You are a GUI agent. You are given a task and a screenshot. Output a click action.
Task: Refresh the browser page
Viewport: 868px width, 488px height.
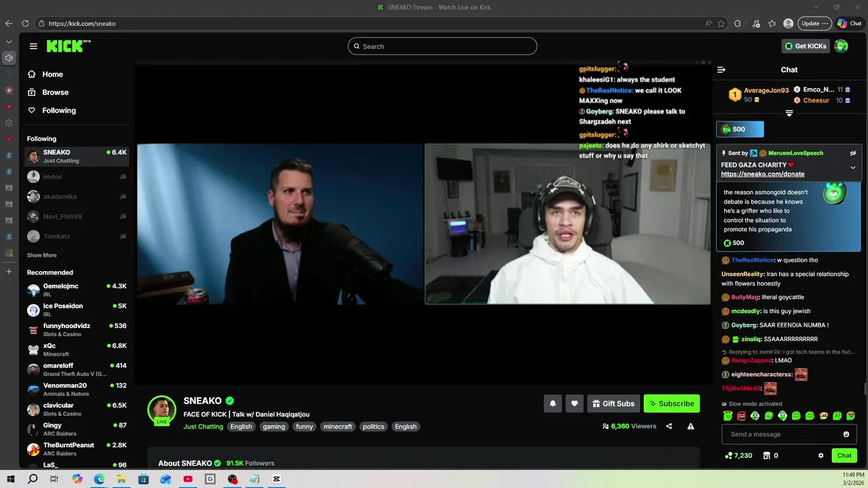pyautogui.click(x=25, y=23)
